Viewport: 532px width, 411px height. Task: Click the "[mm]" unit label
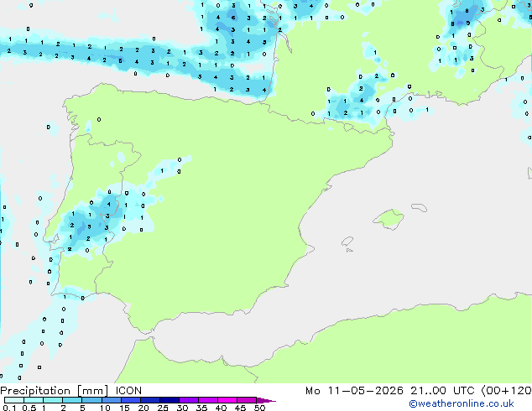click(93, 391)
